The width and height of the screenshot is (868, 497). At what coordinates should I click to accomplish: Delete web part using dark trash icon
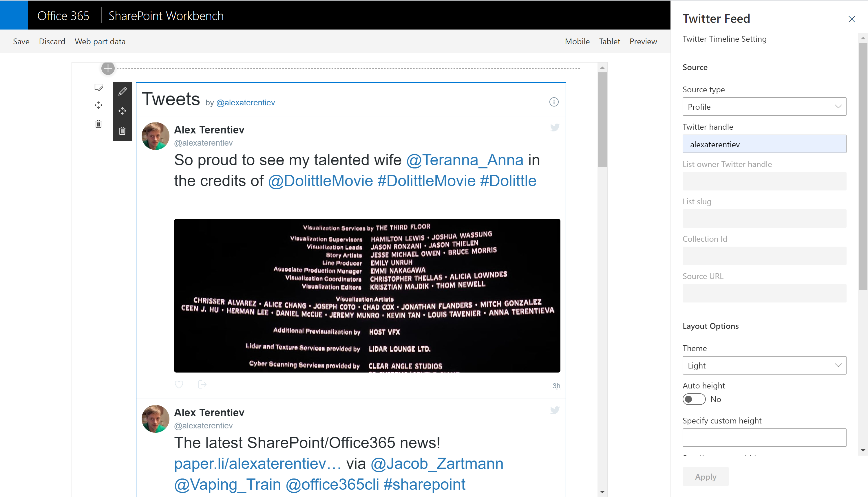point(122,131)
